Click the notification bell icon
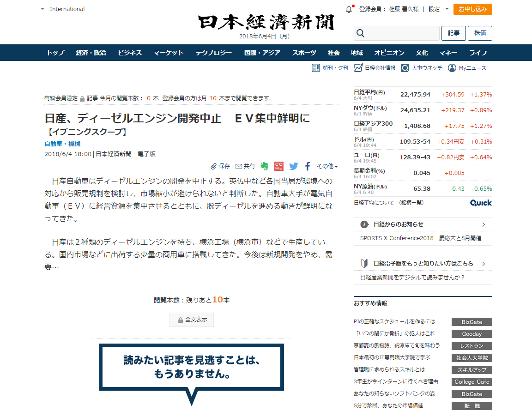Image resolution: width=532 pixels, height=417 pixels. pyautogui.click(x=349, y=9)
